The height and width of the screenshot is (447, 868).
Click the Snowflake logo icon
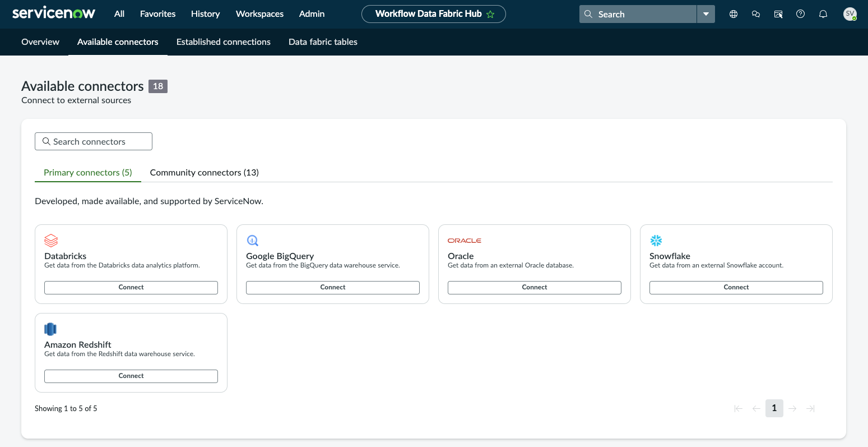[x=656, y=241]
